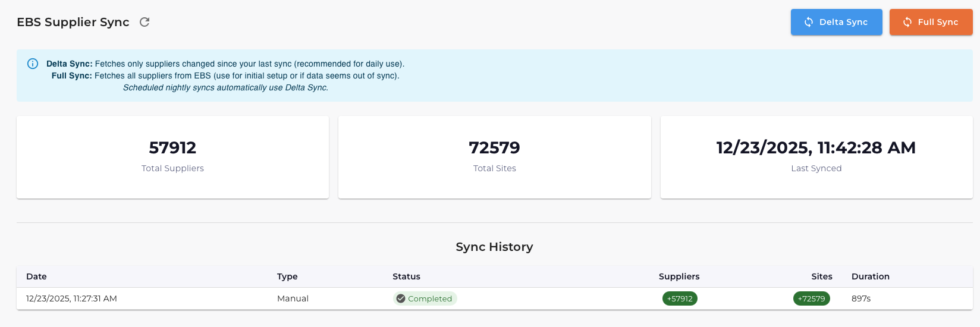Click the Date column header
This screenshot has width=980, height=327.
coord(36,276)
